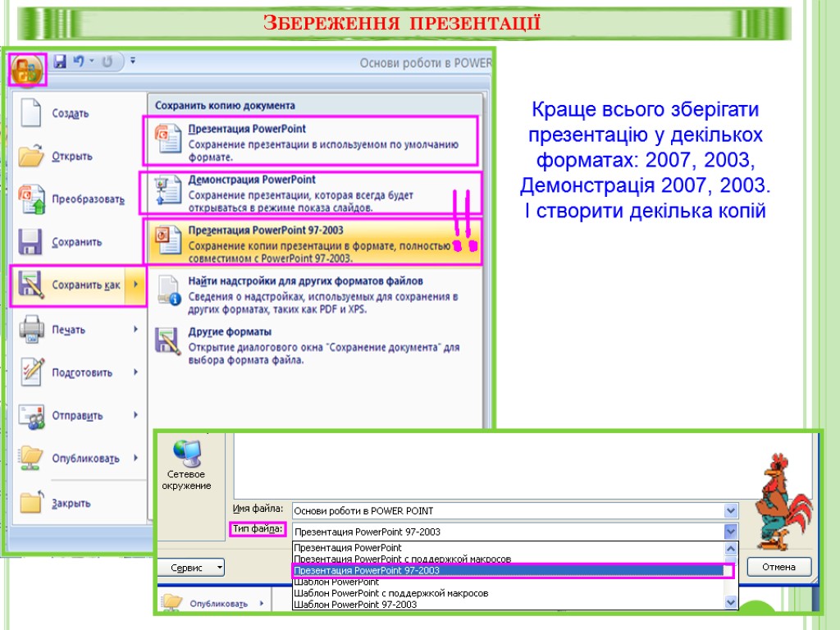Click the Найти надстройки icon with info badge
Image resolution: width=840 pixels, height=630 pixels.
[x=169, y=291]
